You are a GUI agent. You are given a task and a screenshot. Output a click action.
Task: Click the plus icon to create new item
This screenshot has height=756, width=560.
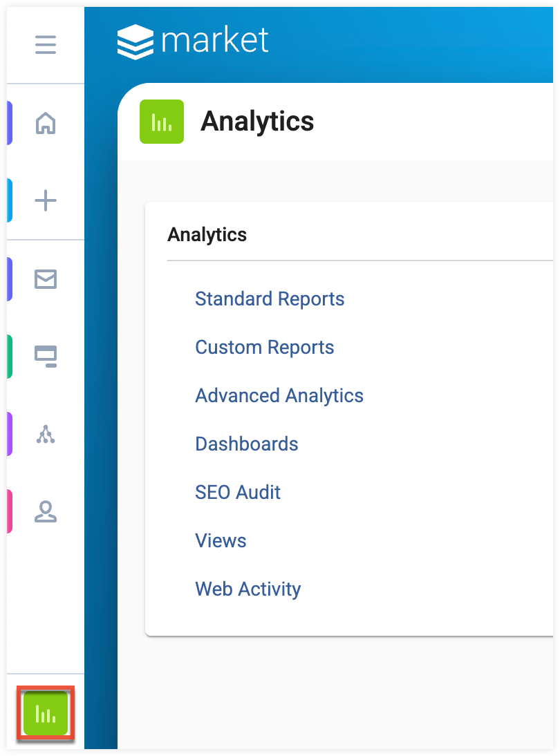pos(45,200)
